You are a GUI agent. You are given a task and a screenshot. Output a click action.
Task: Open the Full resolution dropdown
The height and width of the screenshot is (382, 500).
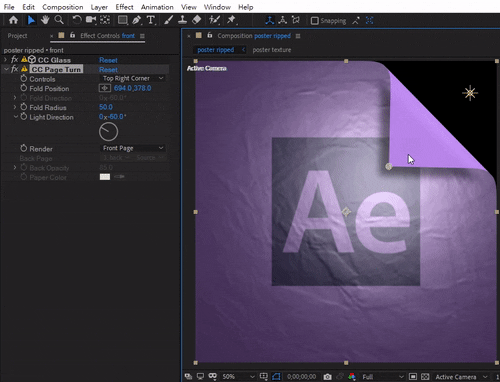click(x=383, y=377)
